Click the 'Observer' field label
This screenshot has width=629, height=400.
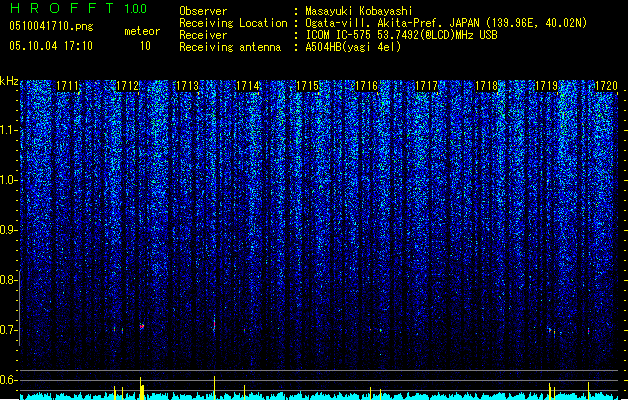(203, 11)
